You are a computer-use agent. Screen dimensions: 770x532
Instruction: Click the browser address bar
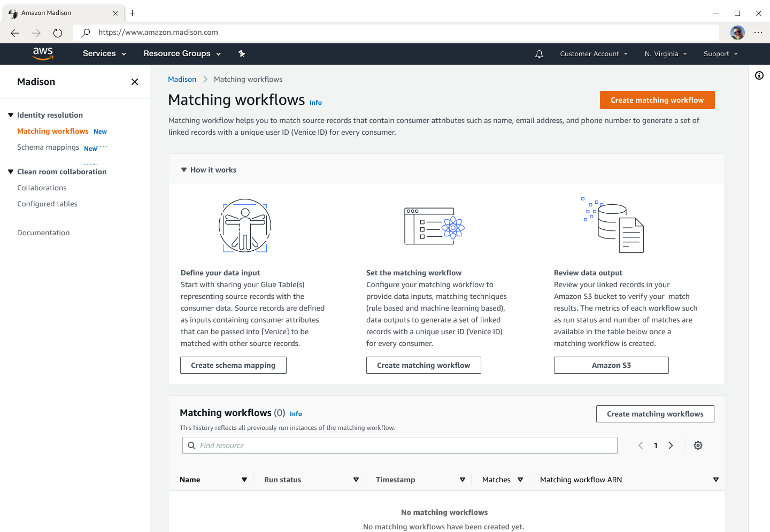pos(396,33)
